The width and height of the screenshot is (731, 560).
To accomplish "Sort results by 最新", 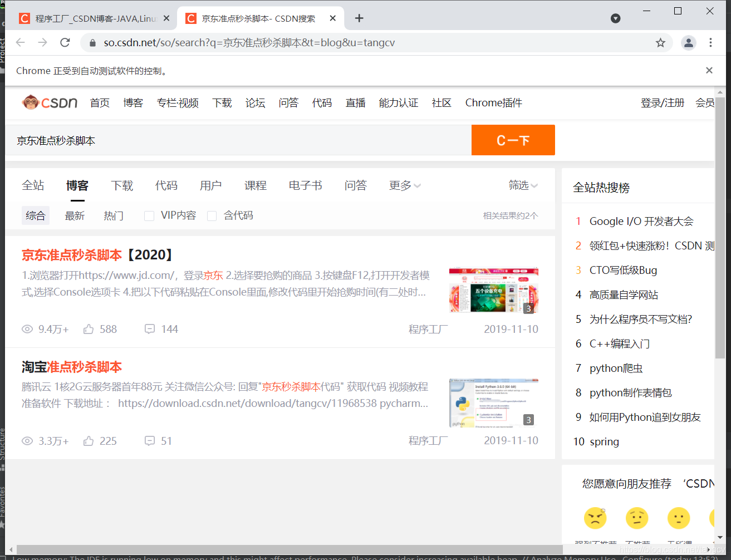I will click(75, 216).
